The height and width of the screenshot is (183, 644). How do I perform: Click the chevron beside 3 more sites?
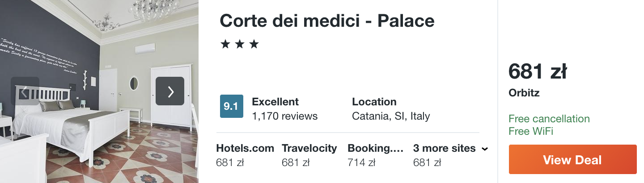pyautogui.click(x=484, y=149)
